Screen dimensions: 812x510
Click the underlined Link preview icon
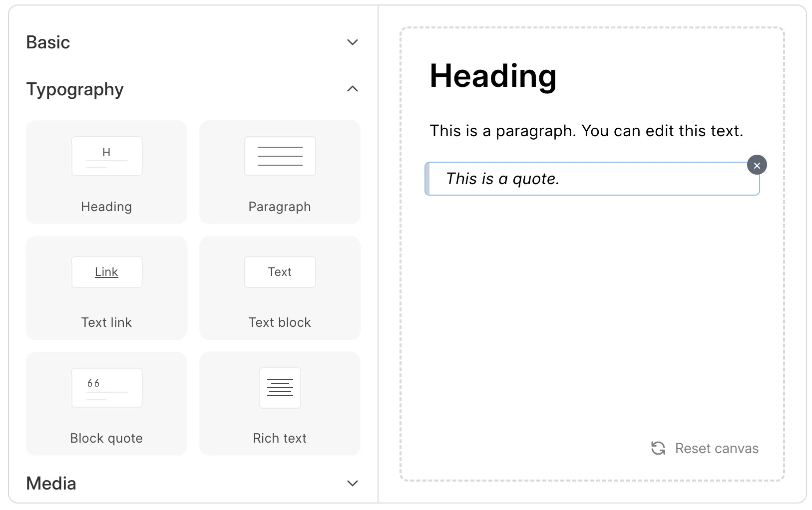point(106,272)
